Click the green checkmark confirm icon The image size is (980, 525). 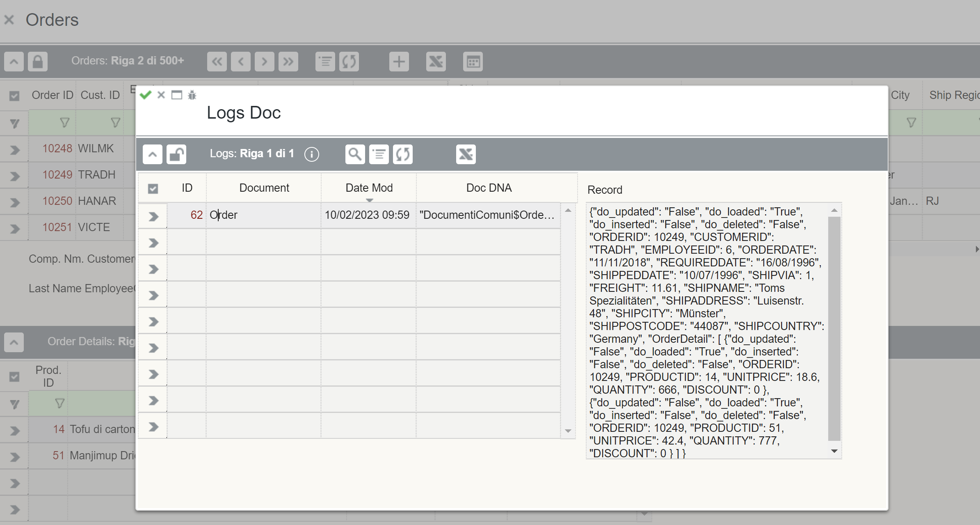click(x=145, y=95)
